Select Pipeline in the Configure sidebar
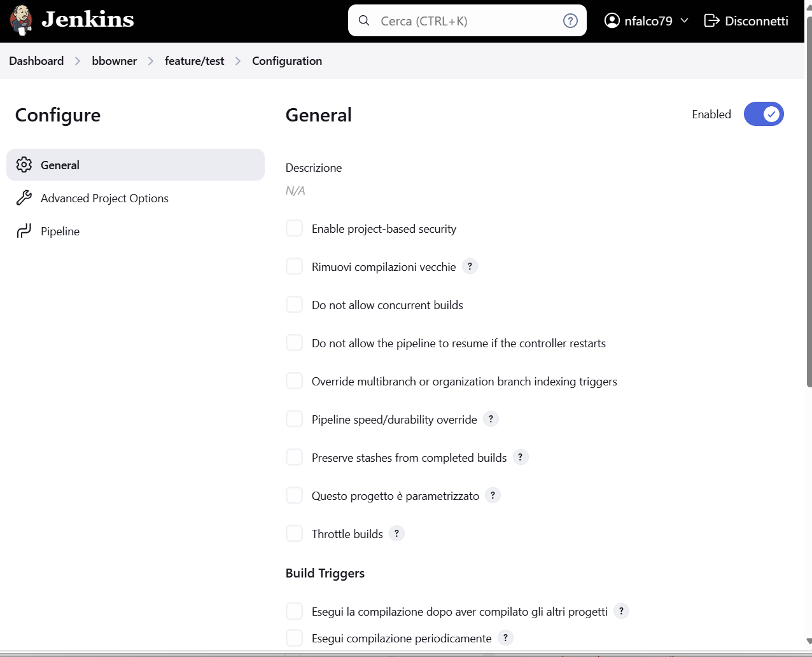This screenshot has height=657, width=812. pos(136,231)
